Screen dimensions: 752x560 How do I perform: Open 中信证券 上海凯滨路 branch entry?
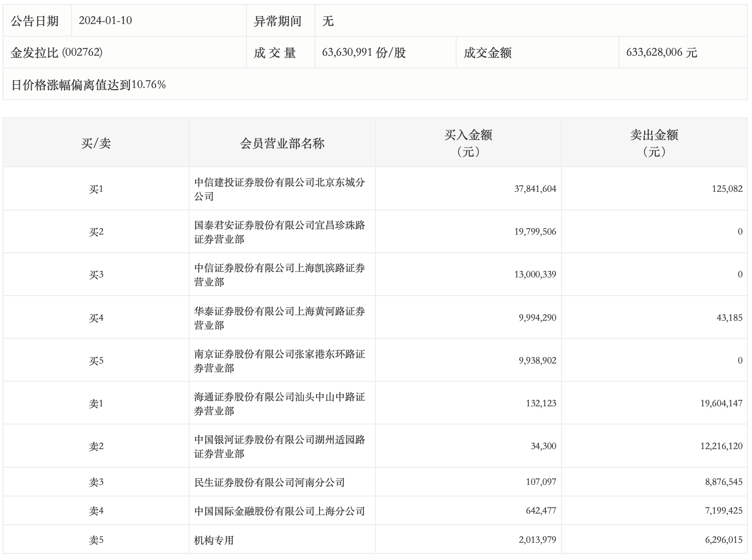coord(279,275)
